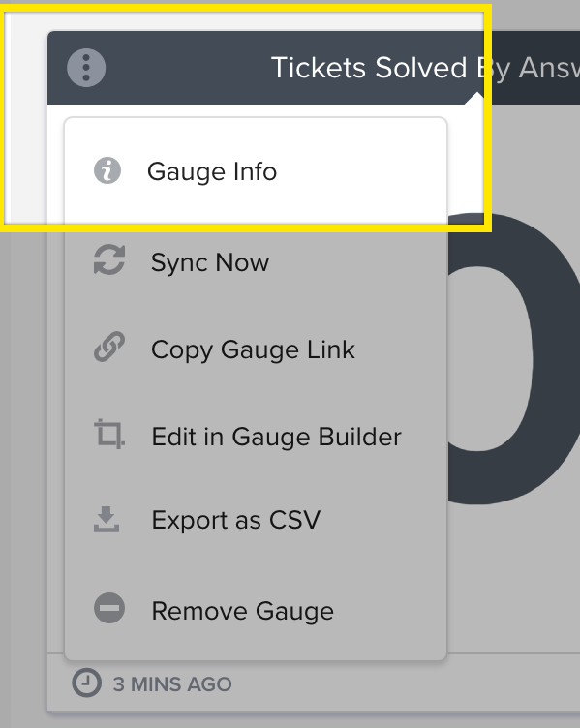Click the white caret pointer atop dropdown menu
The height and width of the screenshot is (728, 580).
475,99
